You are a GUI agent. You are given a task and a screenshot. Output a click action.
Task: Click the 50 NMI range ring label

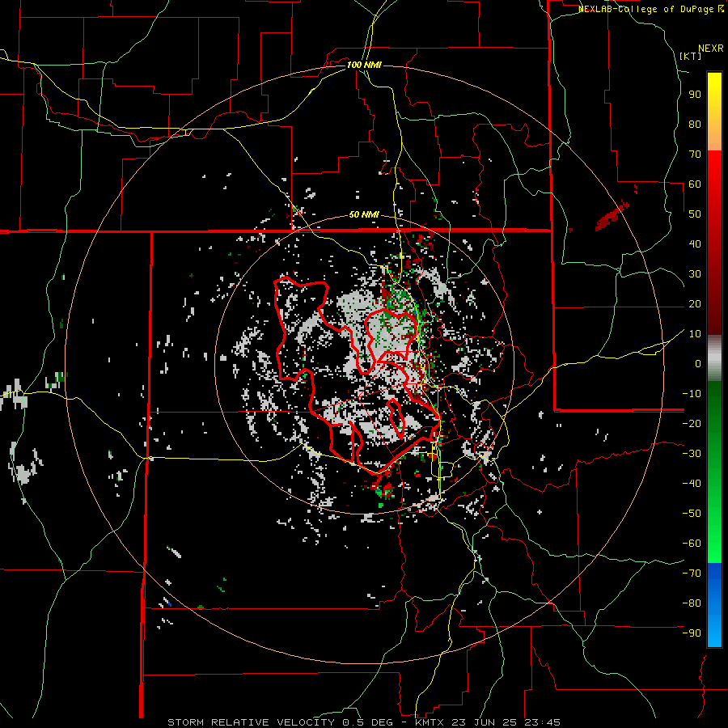[364, 214]
